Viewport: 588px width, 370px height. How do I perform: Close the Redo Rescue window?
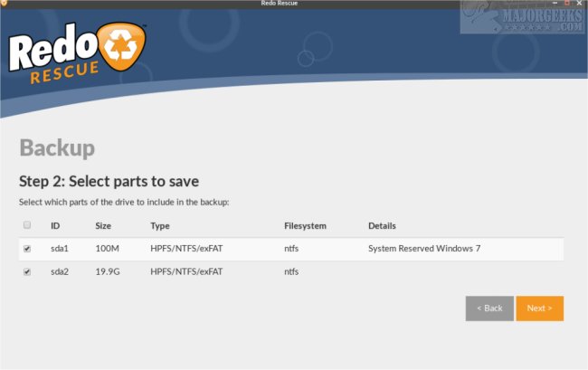(x=579, y=3)
